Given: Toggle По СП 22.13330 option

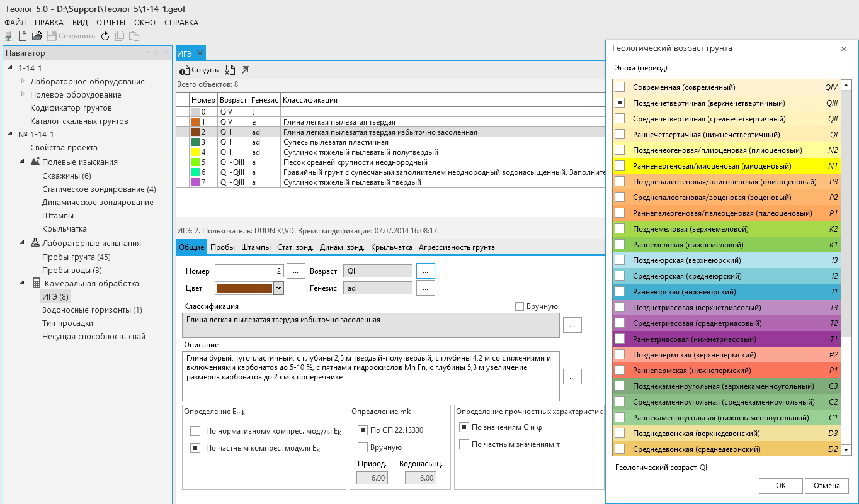Looking at the screenshot, I should pos(363,430).
